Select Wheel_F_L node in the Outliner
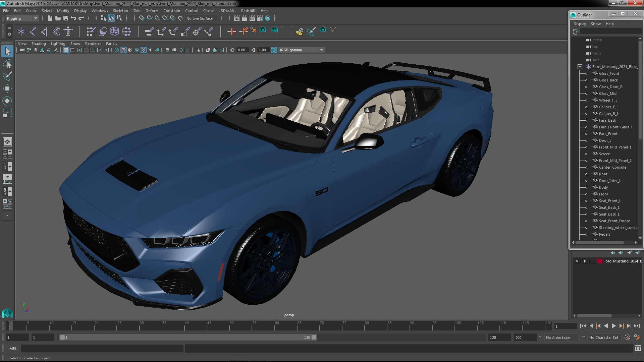 pyautogui.click(x=608, y=100)
